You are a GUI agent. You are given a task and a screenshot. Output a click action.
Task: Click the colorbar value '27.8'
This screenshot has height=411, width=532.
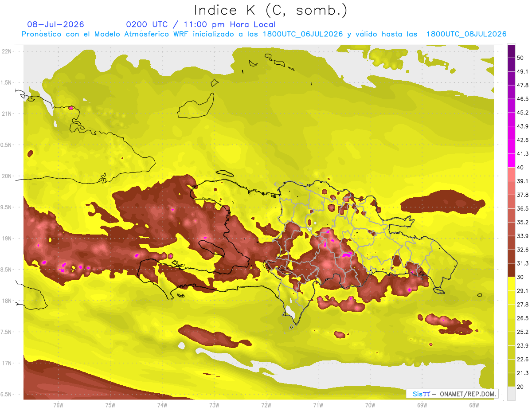[x=522, y=305]
